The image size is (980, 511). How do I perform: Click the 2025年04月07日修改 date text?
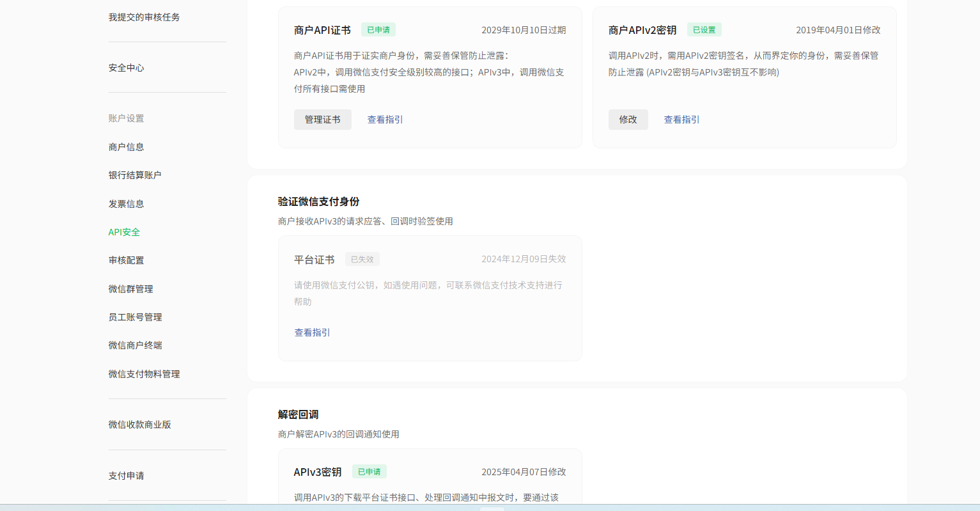tap(524, 472)
